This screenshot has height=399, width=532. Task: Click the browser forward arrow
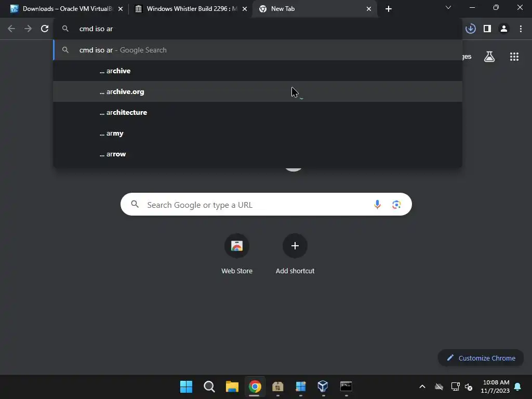(28, 29)
